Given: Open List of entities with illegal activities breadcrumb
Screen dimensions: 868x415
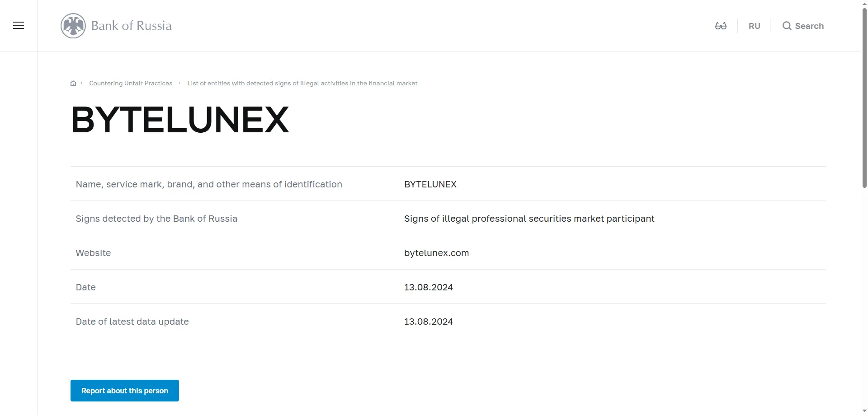Looking at the screenshot, I should 302,83.
